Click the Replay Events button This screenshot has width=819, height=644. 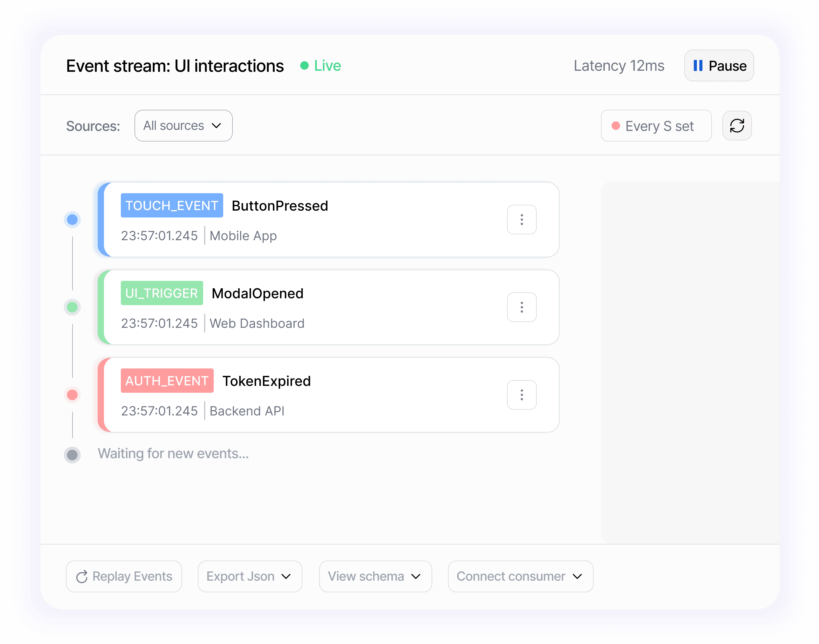124,576
